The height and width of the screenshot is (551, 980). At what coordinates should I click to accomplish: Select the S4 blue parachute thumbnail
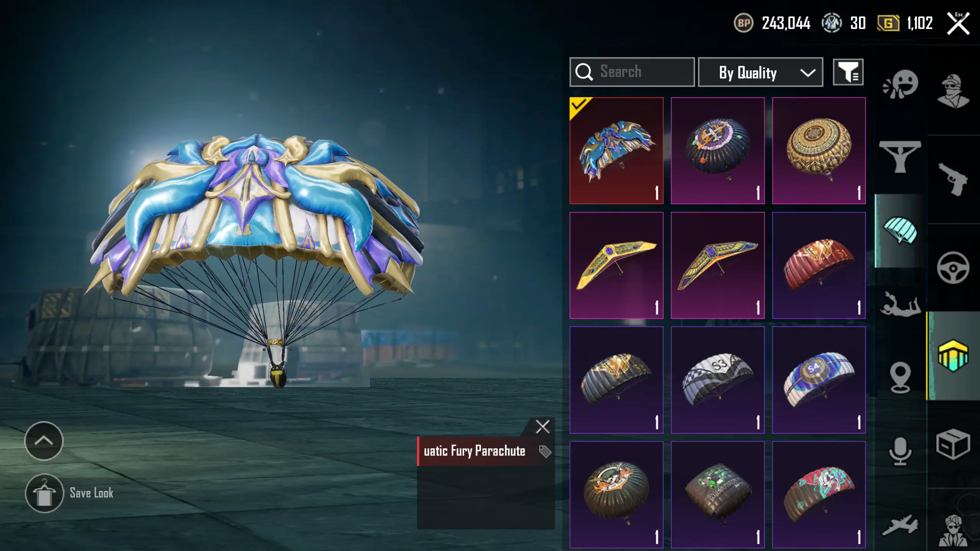point(819,380)
